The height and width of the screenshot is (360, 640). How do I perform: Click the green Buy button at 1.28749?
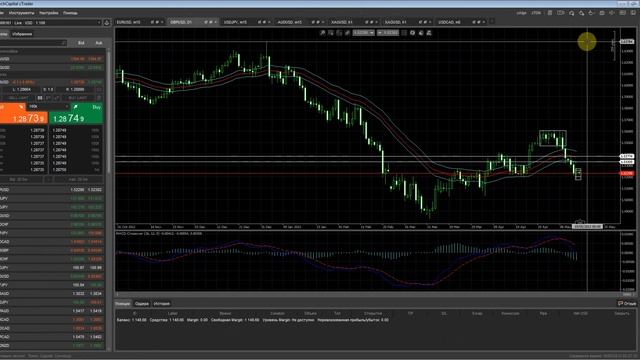coord(76,113)
